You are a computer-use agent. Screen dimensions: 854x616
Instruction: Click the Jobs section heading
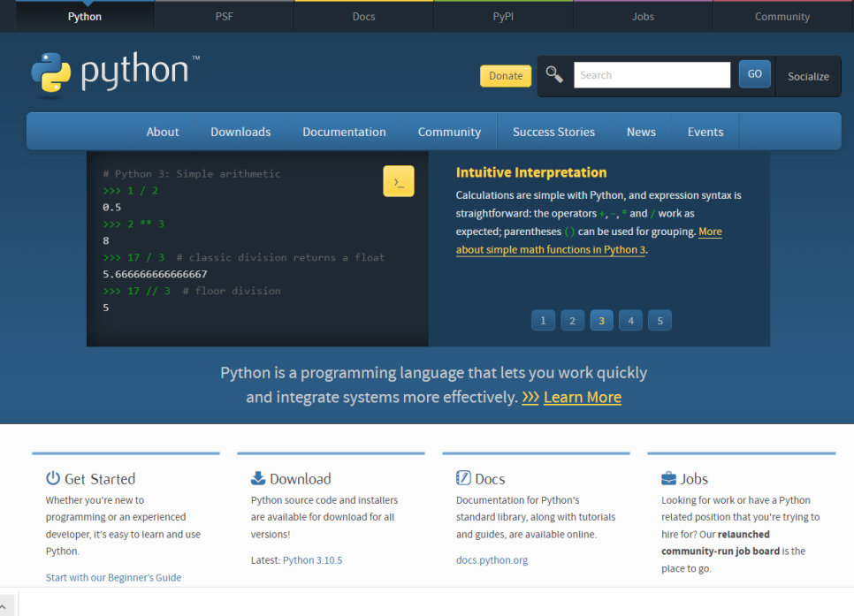694,479
